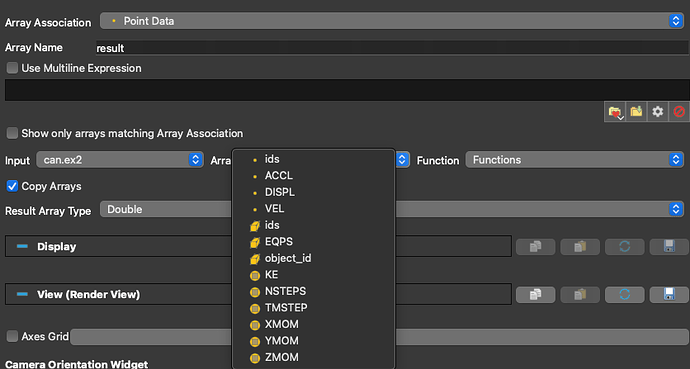
Task: Open the Function Functions dropdown
Action: tap(574, 160)
